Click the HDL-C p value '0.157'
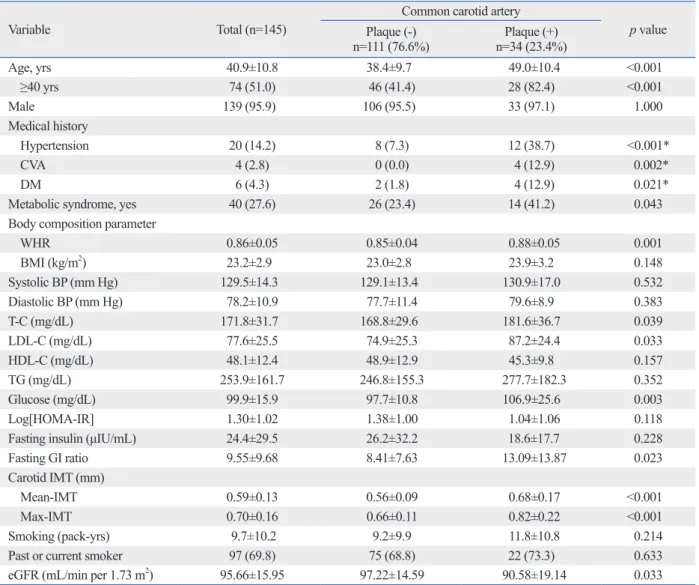This screenshot has width=699, height=585. [648, 360]
